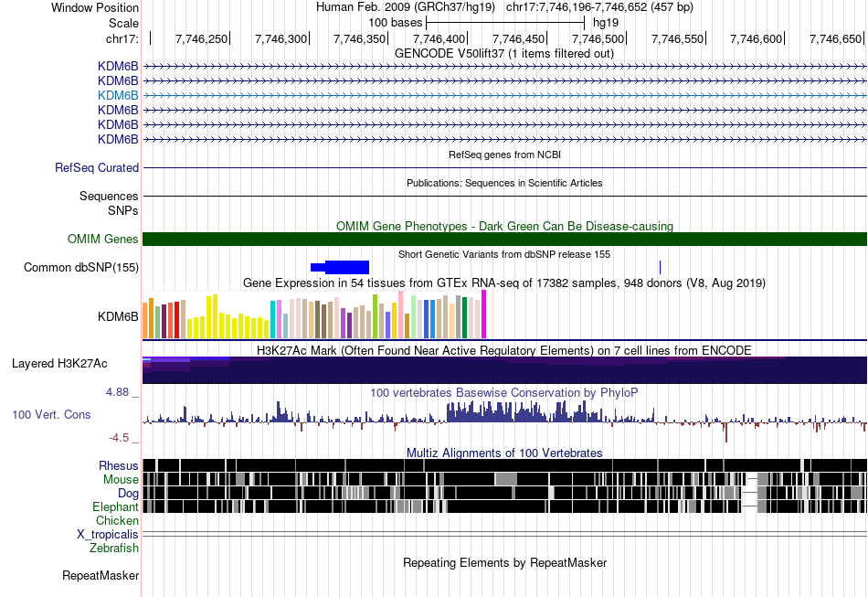868x597 pixels.
Task: Select the RefSeq Curated track label
Action: tap(96, 168)
